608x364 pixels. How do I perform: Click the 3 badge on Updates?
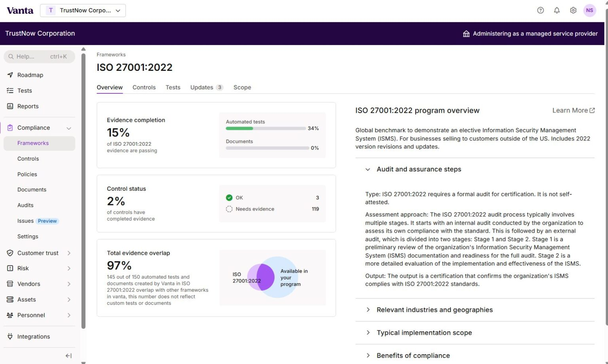coord(220,87)
